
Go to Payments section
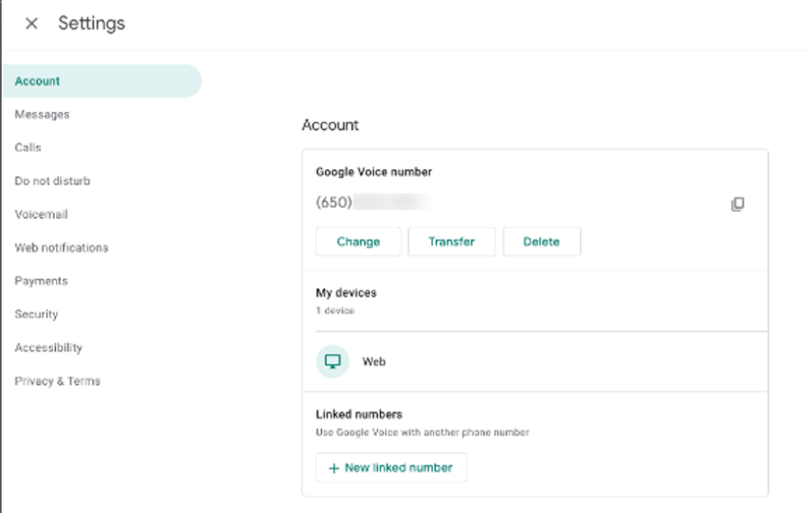42,281
